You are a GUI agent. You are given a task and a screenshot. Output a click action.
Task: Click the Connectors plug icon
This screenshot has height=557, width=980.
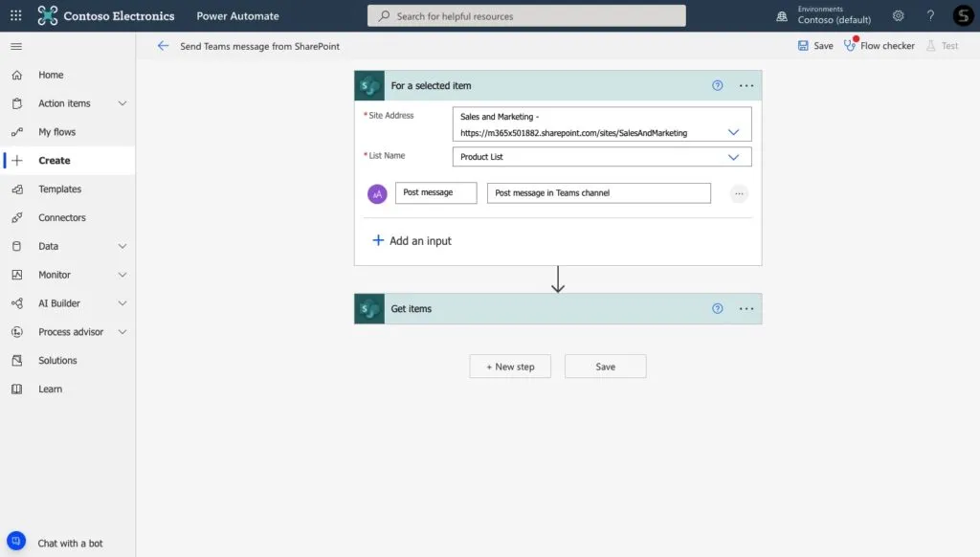point(17,217)
